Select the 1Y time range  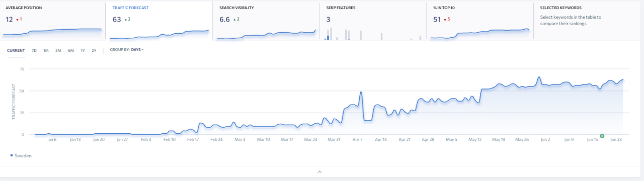(x=83, y=50)
